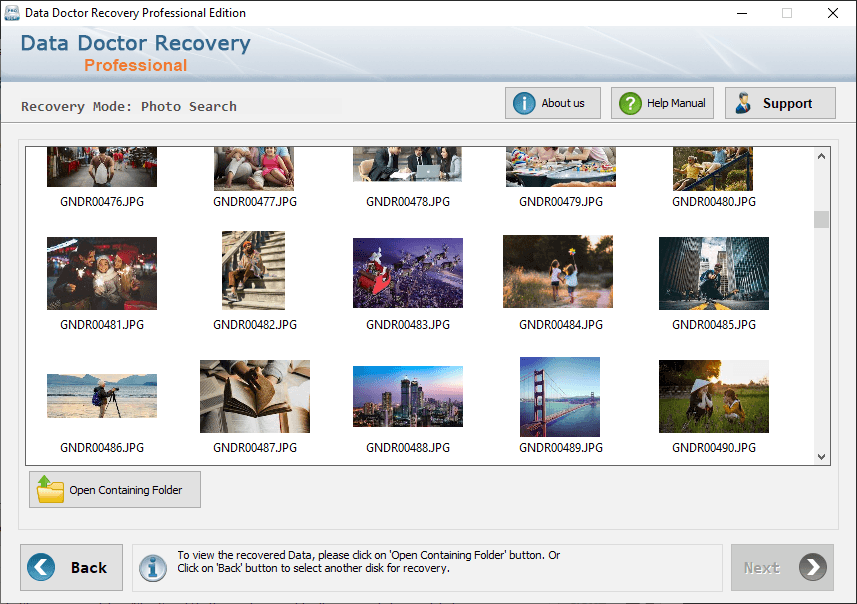The image size is (857, 604).
Task: Click file name GNDR00483.JPG
Action: click(408, 325)
